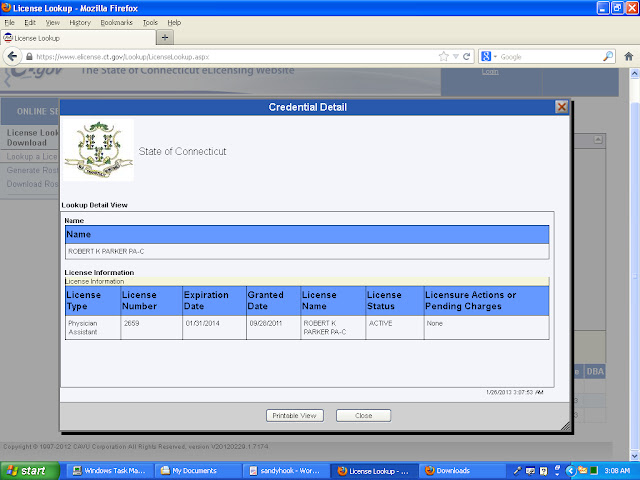640x480 pixels.
Task: Open a new tab with plus button
Action: 165,38
